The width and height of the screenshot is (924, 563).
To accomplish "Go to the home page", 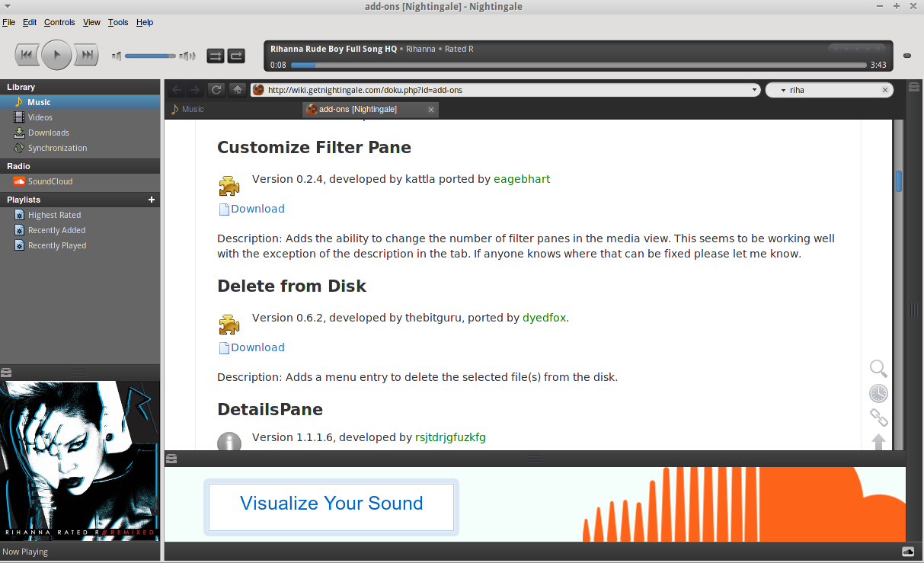I will tap(238, 90).
